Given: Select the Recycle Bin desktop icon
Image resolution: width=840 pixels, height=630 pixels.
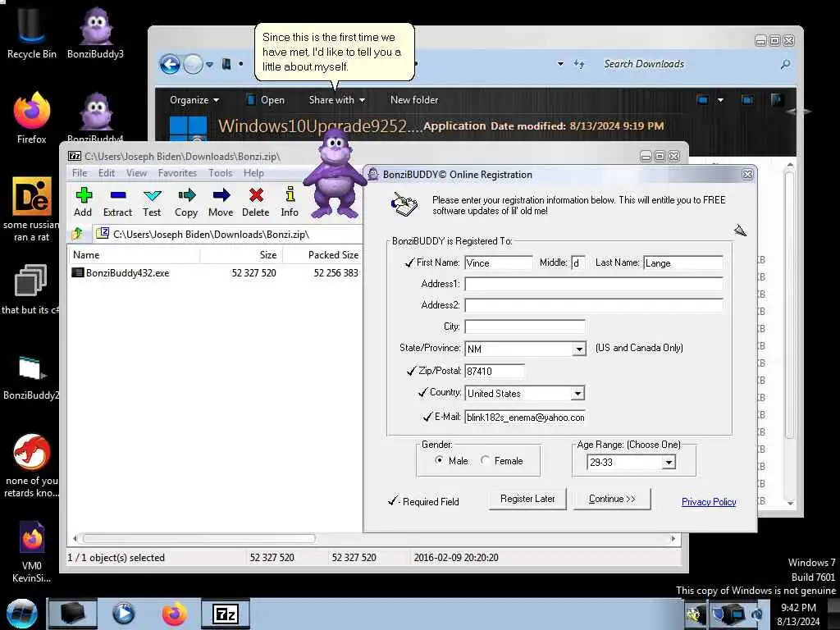Looking at the screenshot, I should 31,32.
